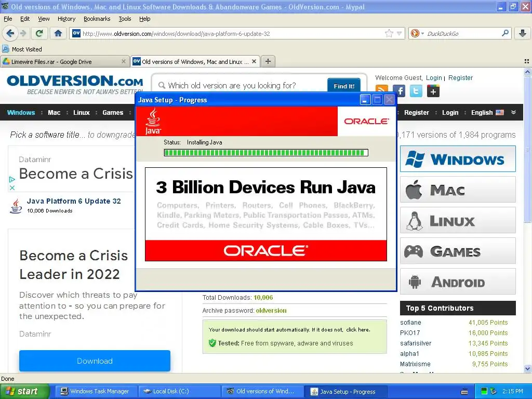Click the page vertical scrollbar thumb

coord(527,149)
